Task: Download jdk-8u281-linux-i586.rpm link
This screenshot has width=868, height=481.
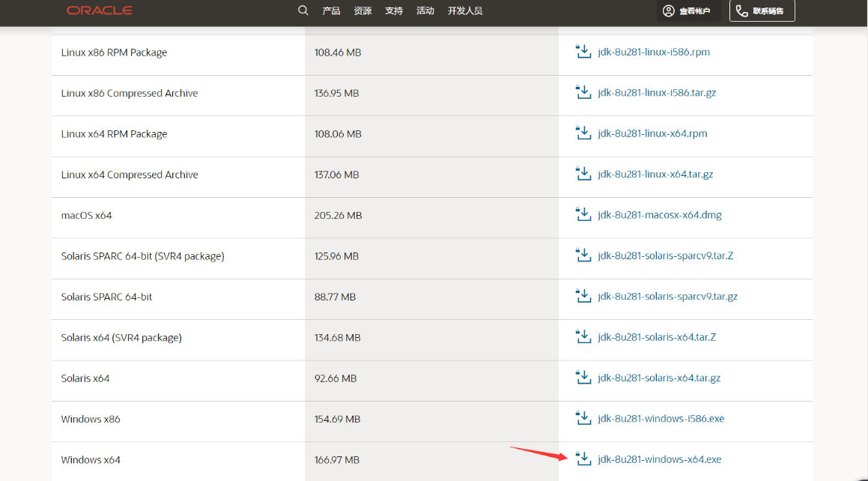Action: (654, 52)
